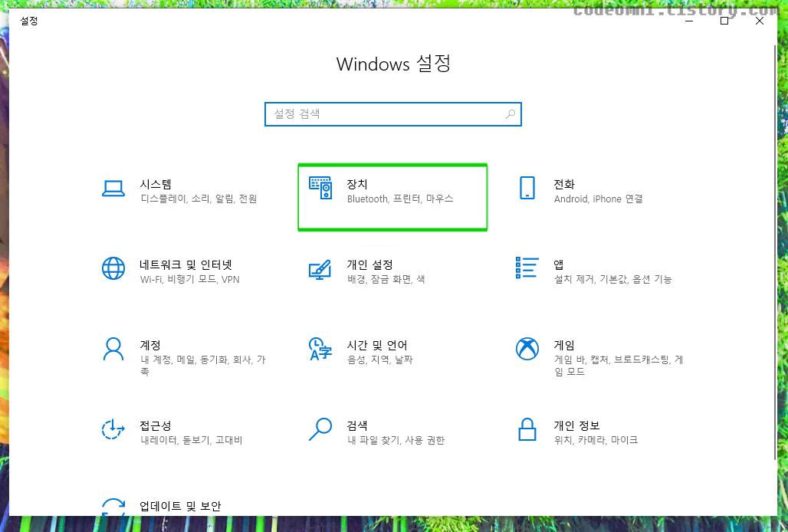788x532 pixels.
Task: Close the 설정 window
Action: (x=760, y=21)
